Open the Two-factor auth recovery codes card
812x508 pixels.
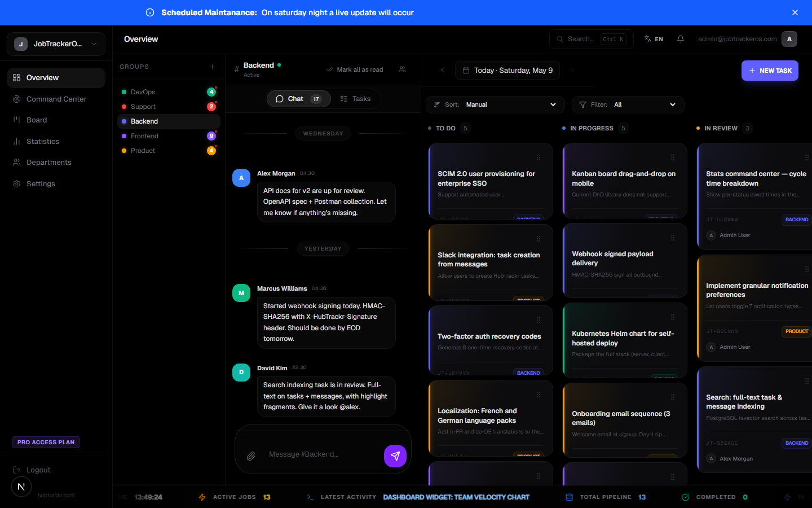pos(491,340)
